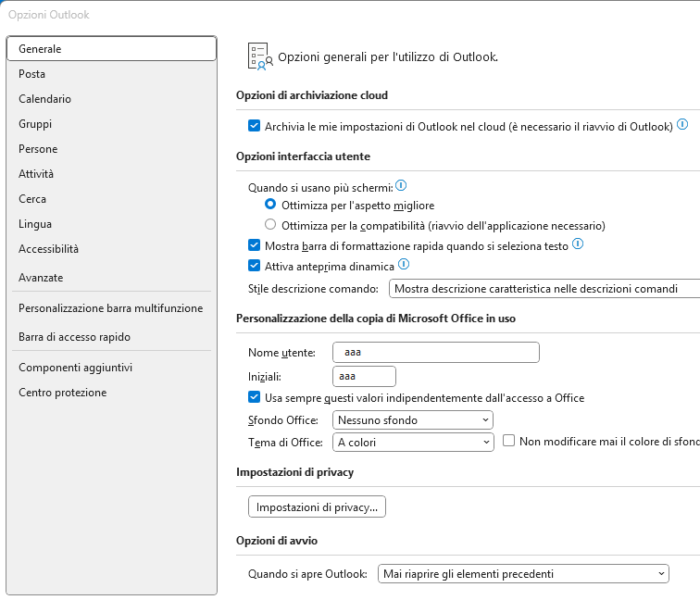Open 'Barra di accesso rapido' category

point(112,337)
